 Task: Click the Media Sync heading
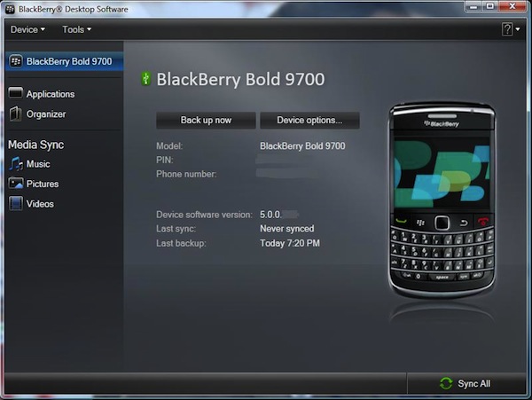(x=36, y=145)
